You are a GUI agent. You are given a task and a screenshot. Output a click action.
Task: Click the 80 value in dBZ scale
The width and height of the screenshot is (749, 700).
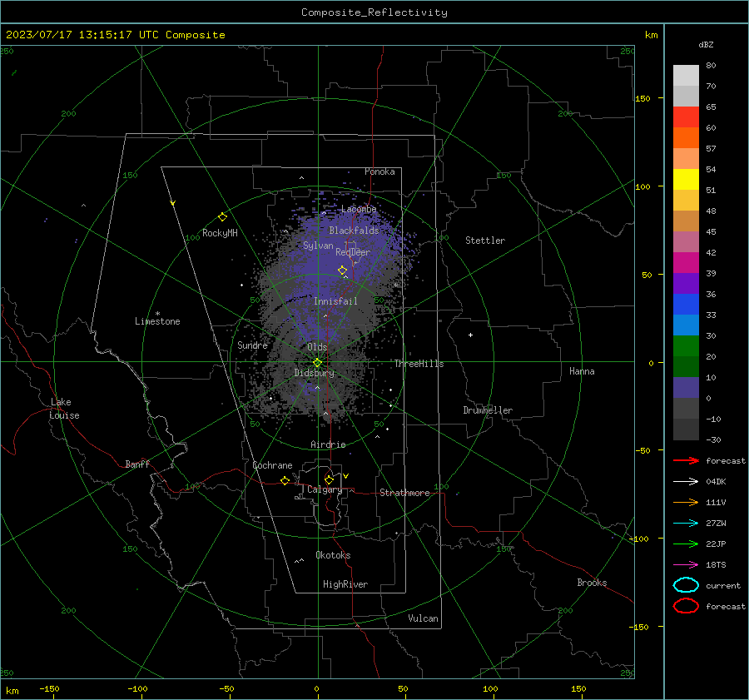(x=711, y=66)
